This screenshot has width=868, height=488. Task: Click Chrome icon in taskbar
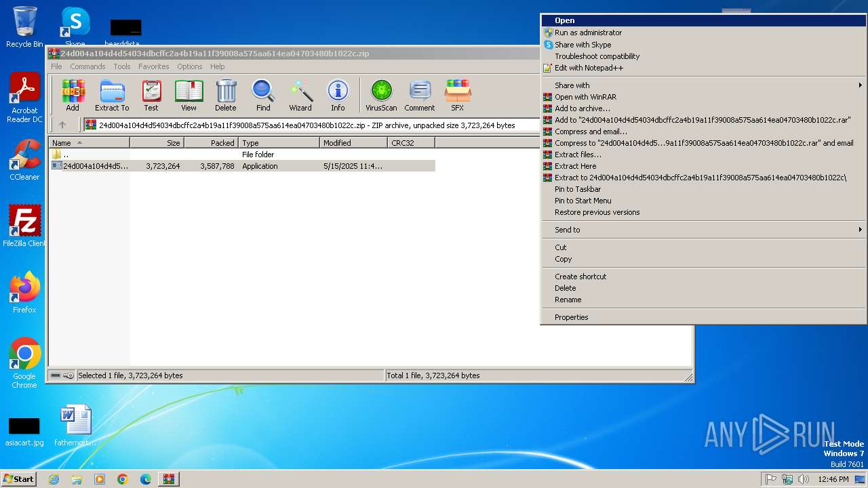123,479
